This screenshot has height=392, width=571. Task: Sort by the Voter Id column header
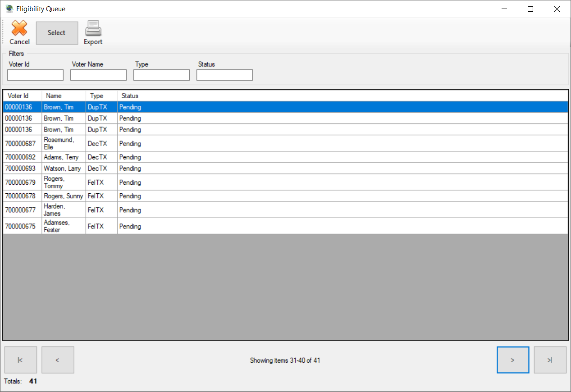[23, 96]
